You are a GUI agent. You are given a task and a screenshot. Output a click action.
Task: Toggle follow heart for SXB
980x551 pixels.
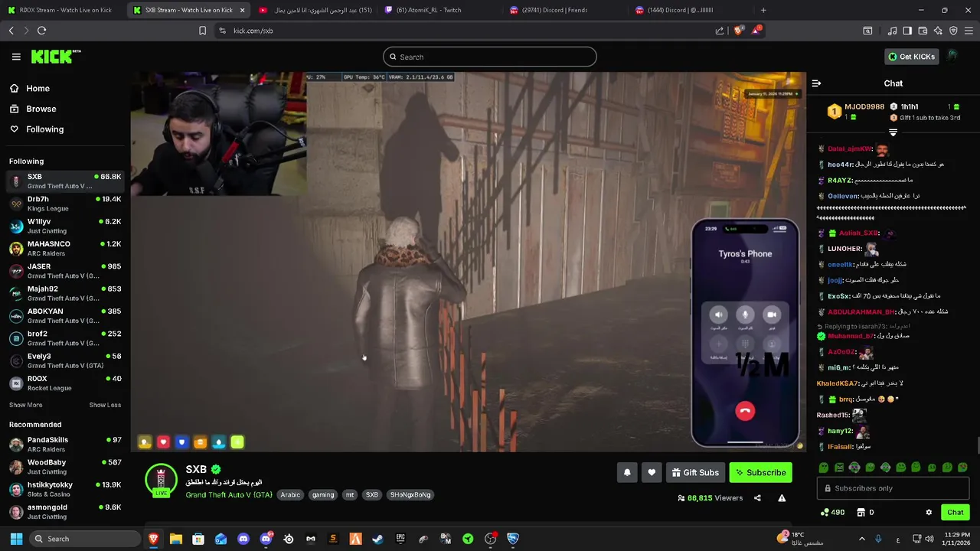tap(652, 473)
